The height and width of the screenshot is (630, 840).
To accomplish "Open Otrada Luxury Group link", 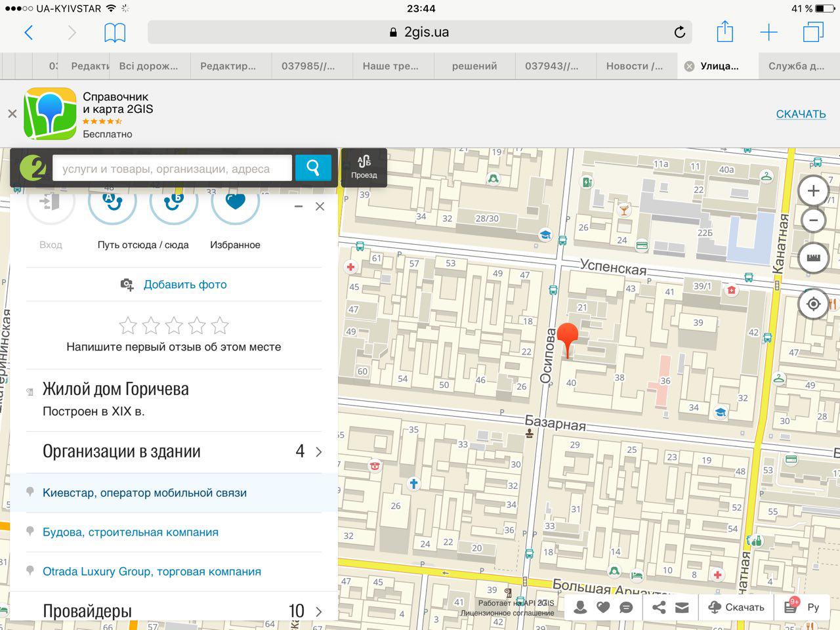I will 152,572.
